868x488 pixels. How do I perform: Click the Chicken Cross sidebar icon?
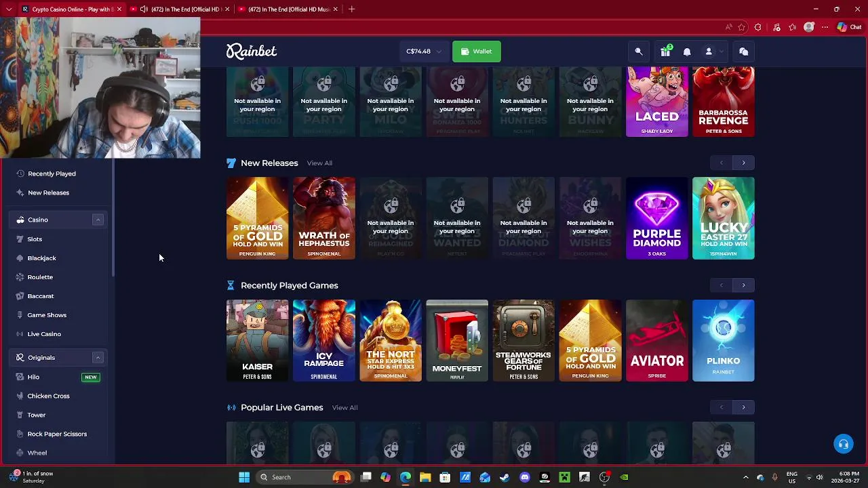pyautogui.click(x=20, y=396)
